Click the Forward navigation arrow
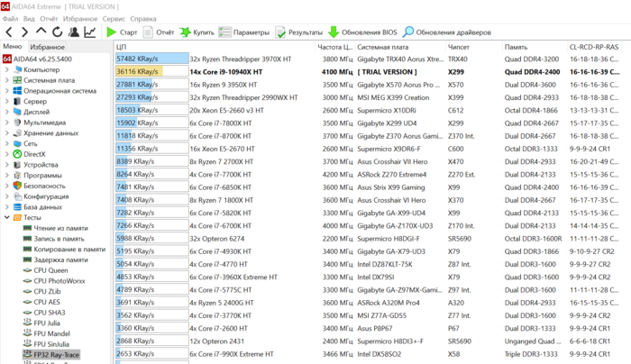 24,32
